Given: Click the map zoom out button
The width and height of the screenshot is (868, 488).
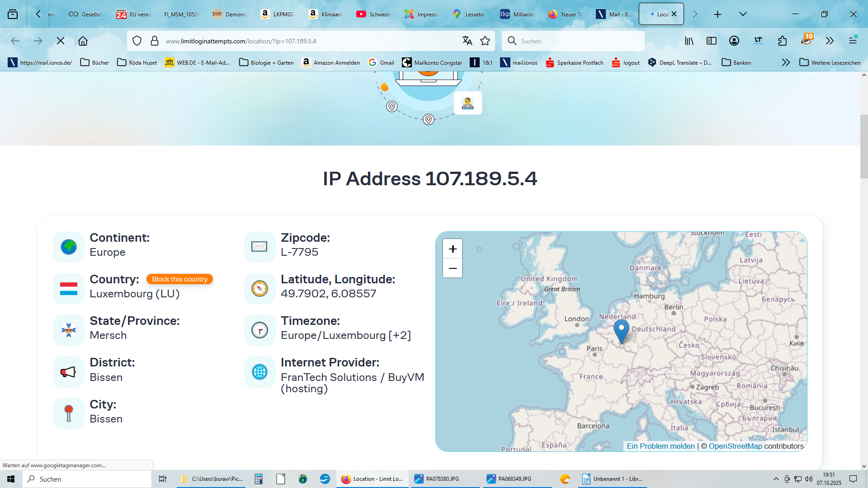Looking at the screenshot, I should click(x=453, y=268).
